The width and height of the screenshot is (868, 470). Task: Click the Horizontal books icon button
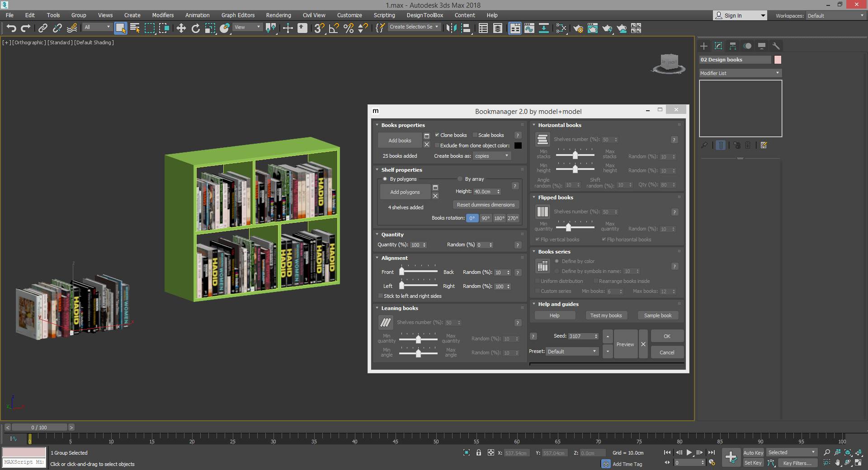point(542,140)
